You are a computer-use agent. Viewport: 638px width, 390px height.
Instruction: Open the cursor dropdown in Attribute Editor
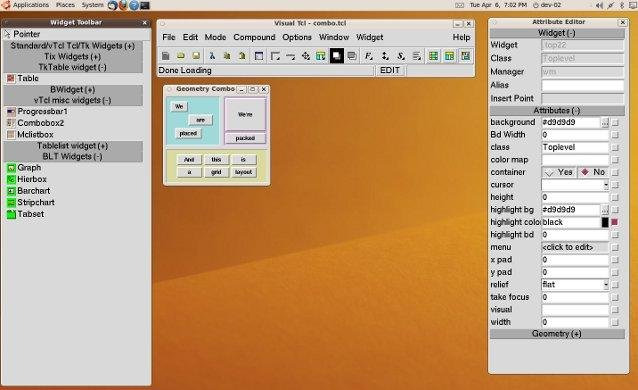[606, 185]
